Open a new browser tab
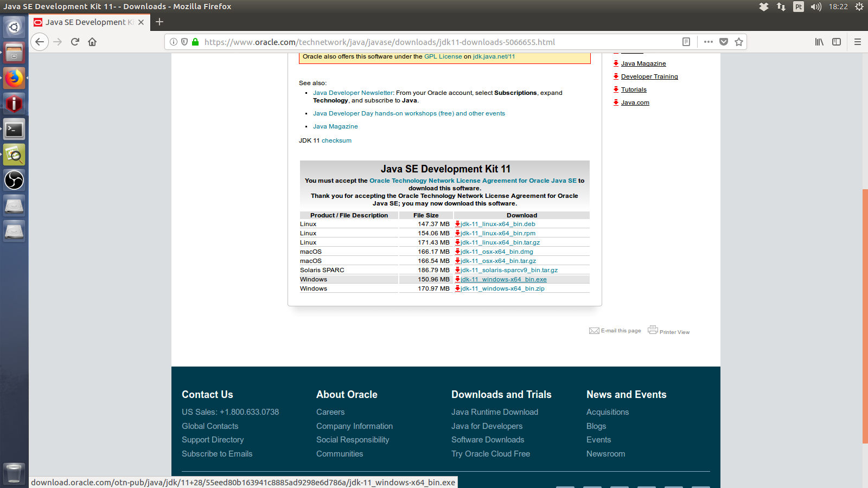This screenshot has width=868, height=488. coord(159,22)
